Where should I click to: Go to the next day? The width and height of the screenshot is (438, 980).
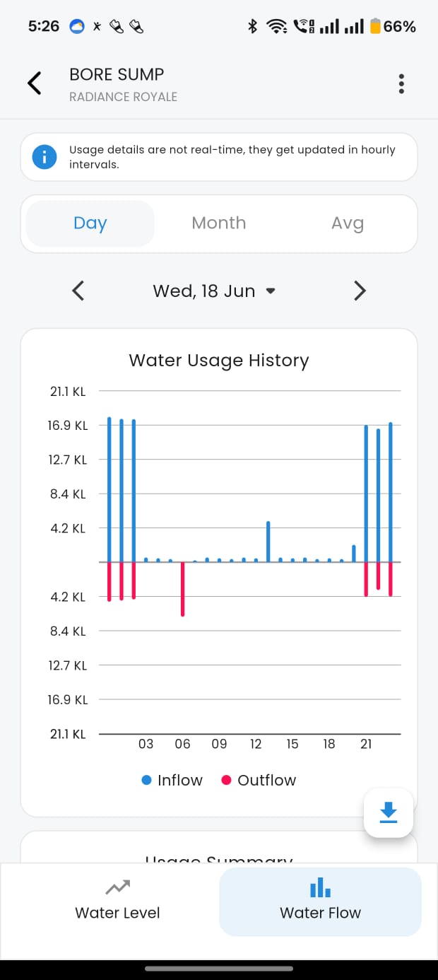360,291
